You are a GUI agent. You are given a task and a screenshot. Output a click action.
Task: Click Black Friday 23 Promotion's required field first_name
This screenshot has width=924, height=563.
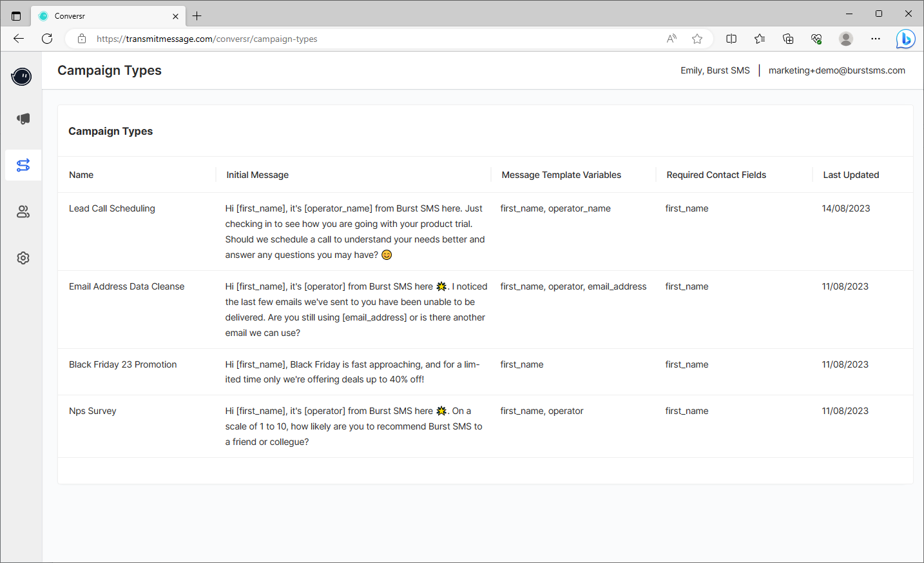pyautogui.click(x=687, y=364)
